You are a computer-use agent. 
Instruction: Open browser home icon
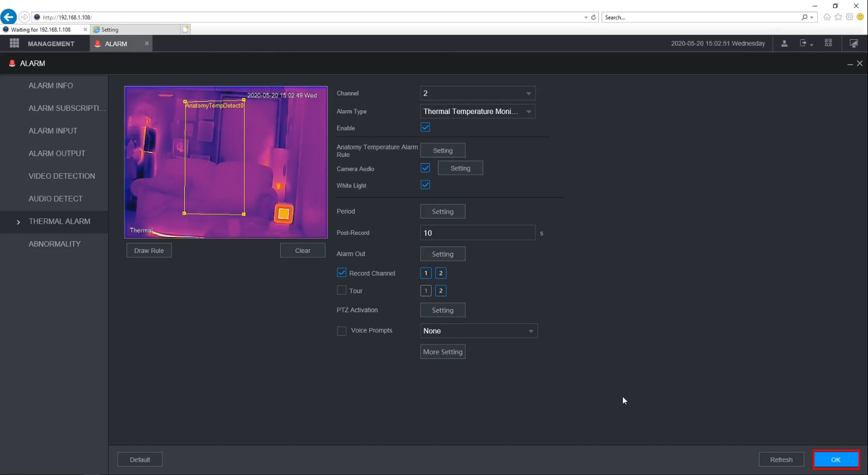pyautogui.click(x=827, y=17)
